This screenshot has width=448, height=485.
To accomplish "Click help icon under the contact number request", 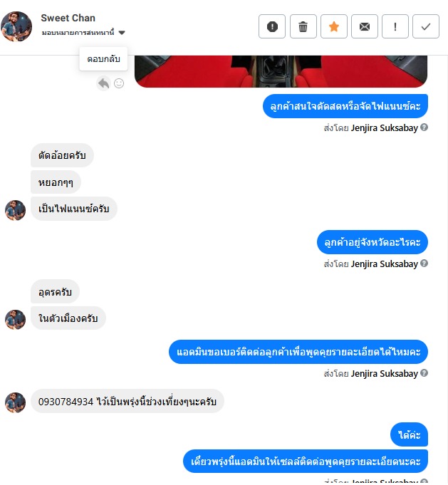I will click(x=424, y=373).
